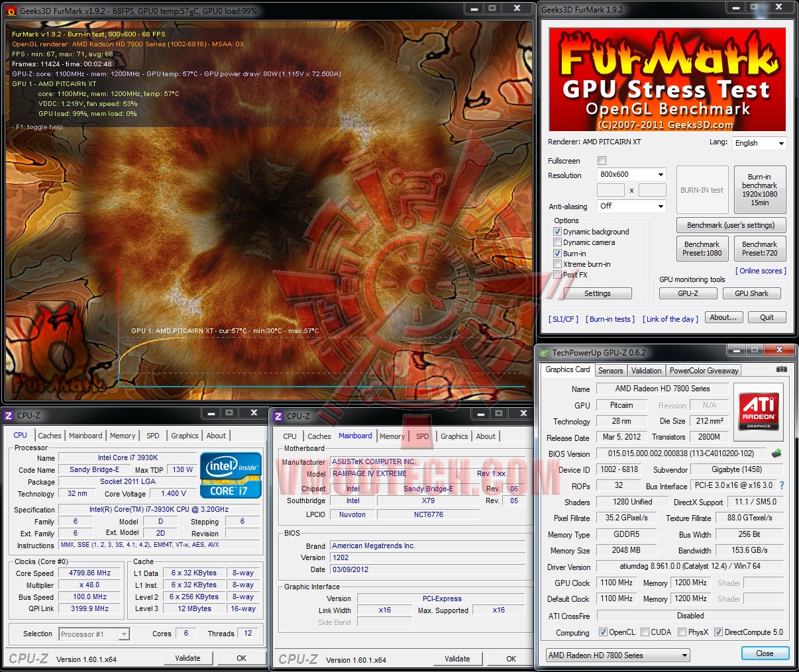Enable Xtreme burn-in option
799x672 pixels.
coord(557,264)
